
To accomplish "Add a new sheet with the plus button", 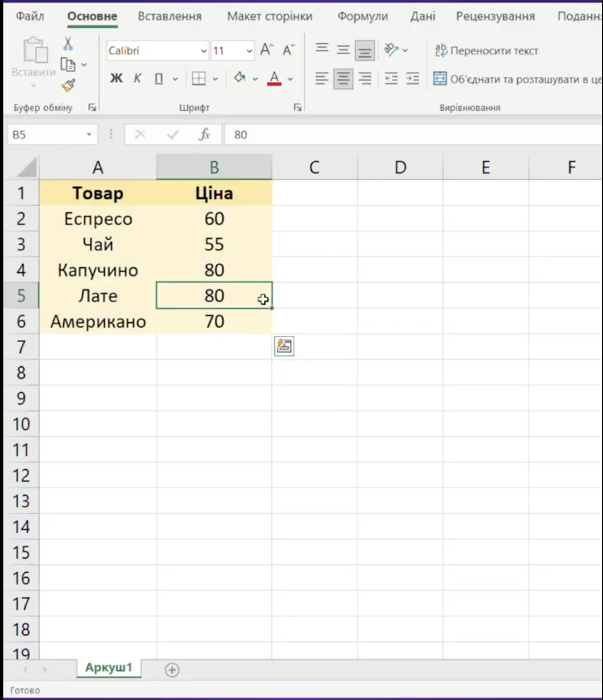I will pos(172,670).
